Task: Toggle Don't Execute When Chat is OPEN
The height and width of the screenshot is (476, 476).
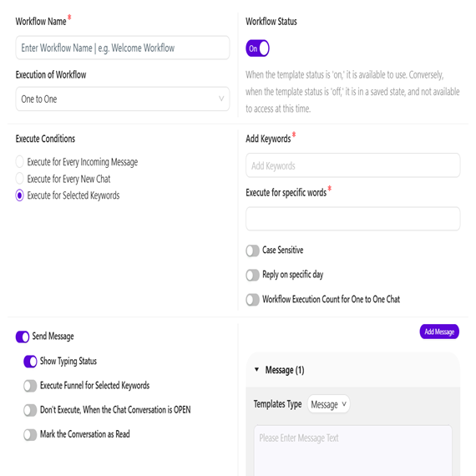Action: (30, 410)
